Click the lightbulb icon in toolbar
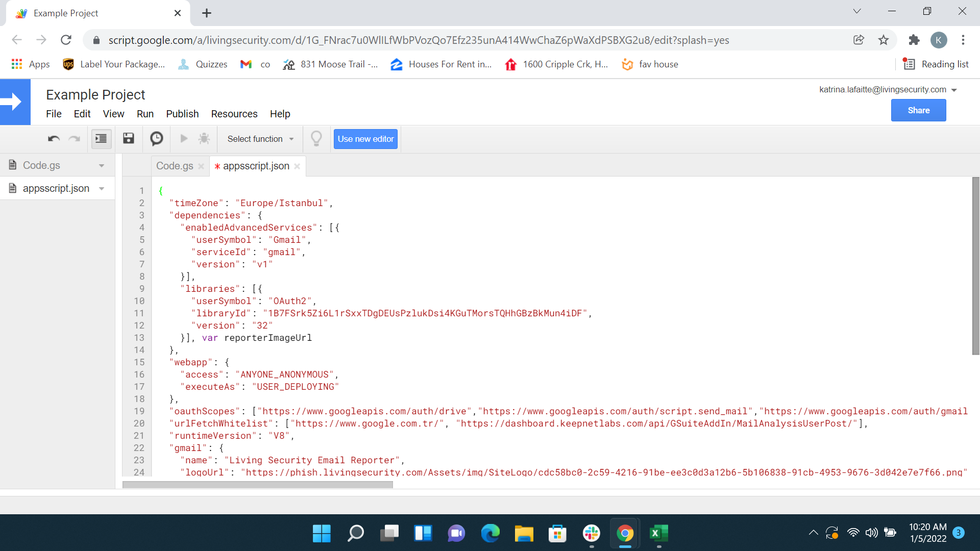The image size is (980, 551). pyautogui.click(x=316, y=138)
